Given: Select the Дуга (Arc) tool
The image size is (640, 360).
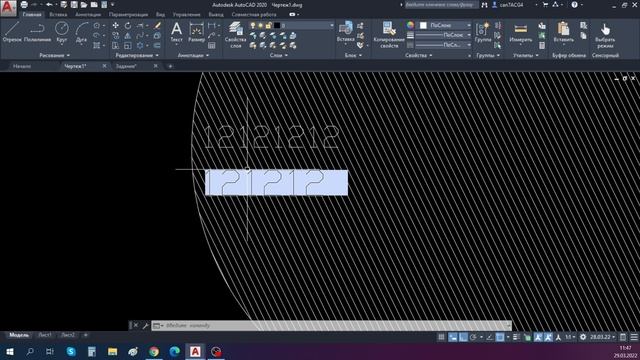Looking at the screenshot, I should [81, 33].
